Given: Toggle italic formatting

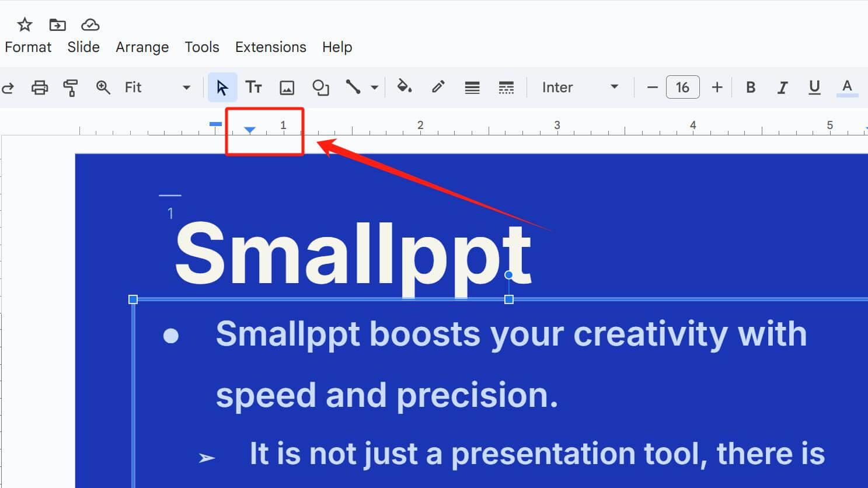Looking at the screenshot, I should tap(782, 88).
